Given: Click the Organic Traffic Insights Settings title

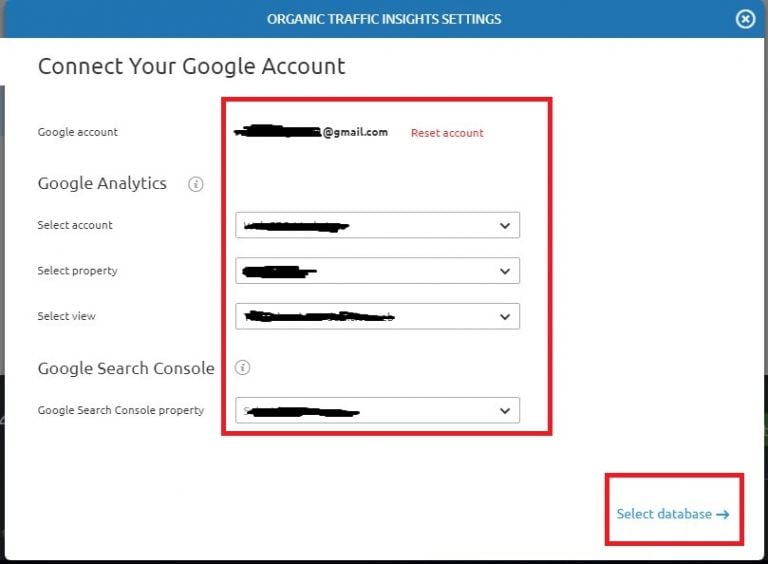Looking at the screenshot, I should click(384, 19).
